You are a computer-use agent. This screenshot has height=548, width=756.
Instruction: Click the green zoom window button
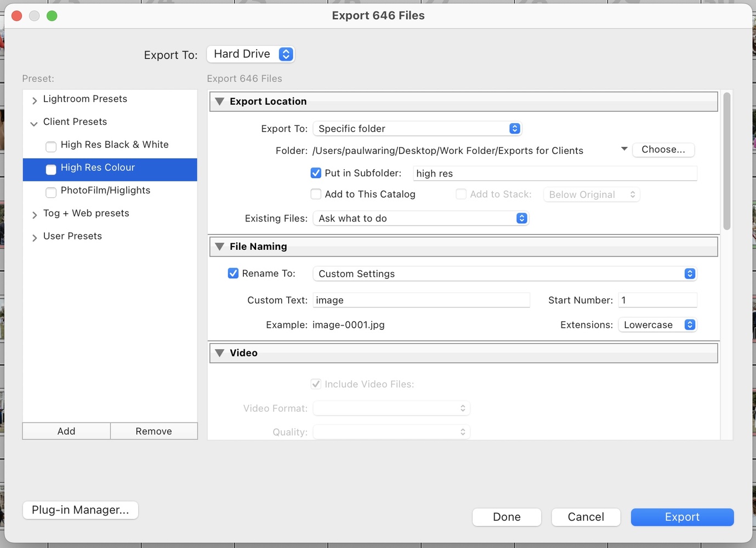point(52,16)
